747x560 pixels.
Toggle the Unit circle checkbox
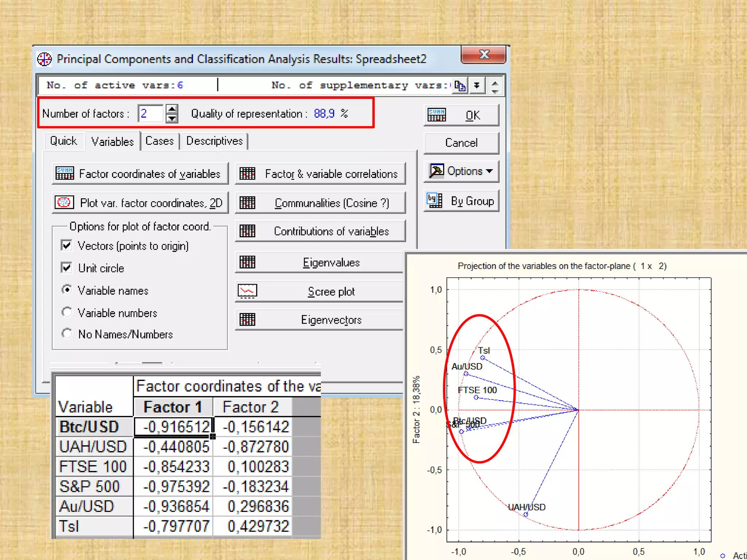coord(66,268)
